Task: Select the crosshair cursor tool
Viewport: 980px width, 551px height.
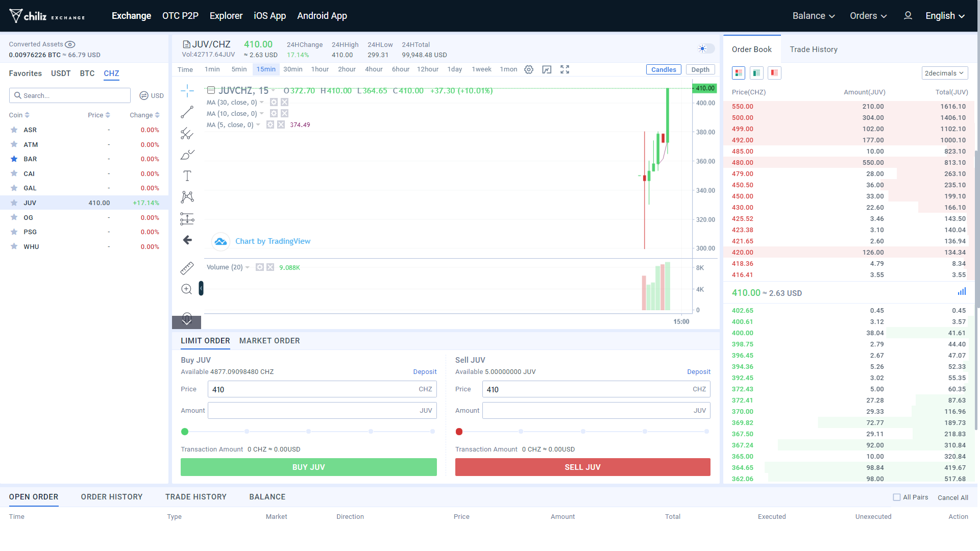Action: [x=187, y=91]
